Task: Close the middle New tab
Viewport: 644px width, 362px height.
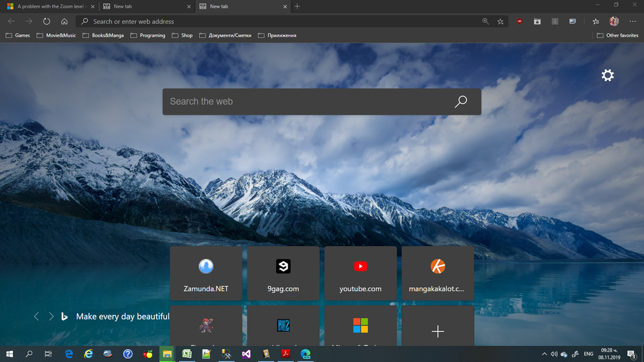Action: click(x=189, y=6)
